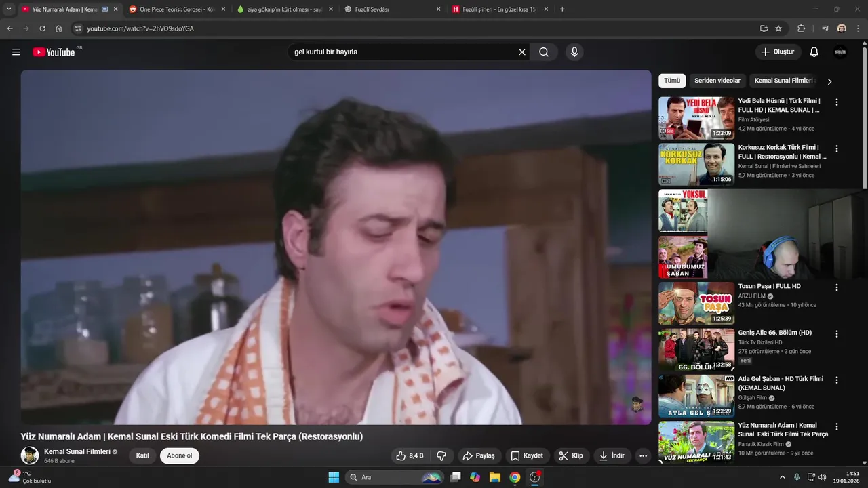Viewport: 868px width, 488px height.
Task: Start voice search with the microphone
Action: pos(574,52)
